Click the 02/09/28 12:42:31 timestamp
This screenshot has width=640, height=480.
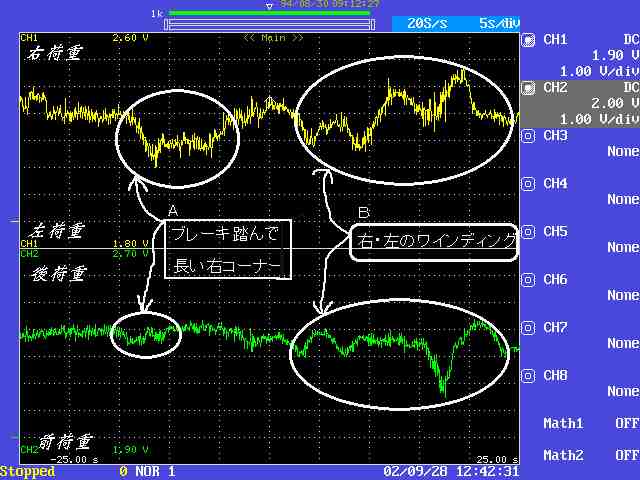pyautogui.click(x=451, y=471)
